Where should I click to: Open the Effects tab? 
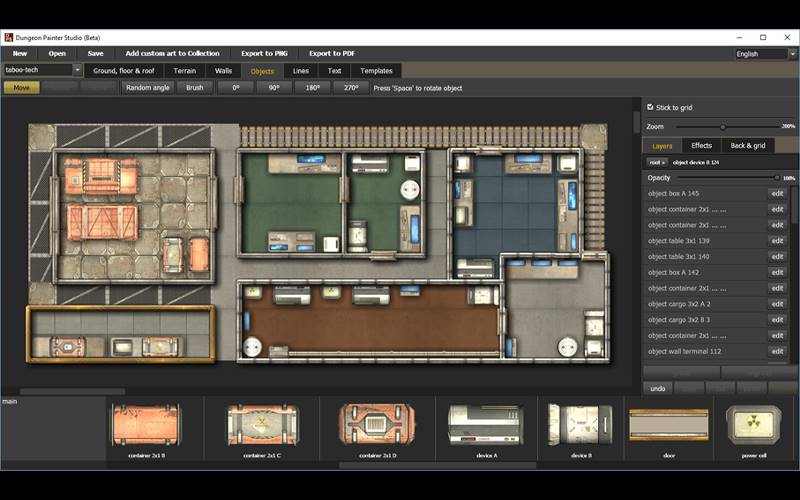(x=702, y=146)
